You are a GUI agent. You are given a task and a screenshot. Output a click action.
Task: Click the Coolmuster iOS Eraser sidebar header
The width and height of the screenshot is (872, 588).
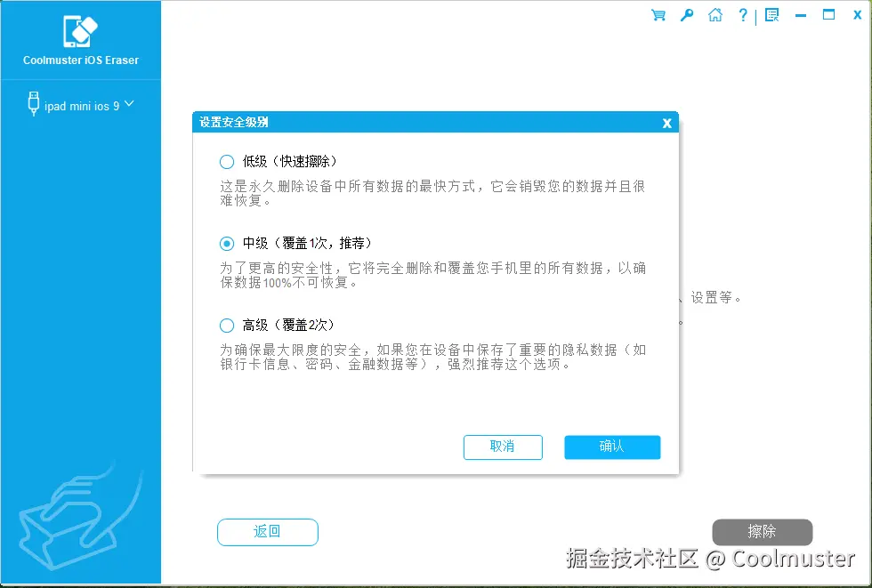pyautogui.click(x=80, y=60)
